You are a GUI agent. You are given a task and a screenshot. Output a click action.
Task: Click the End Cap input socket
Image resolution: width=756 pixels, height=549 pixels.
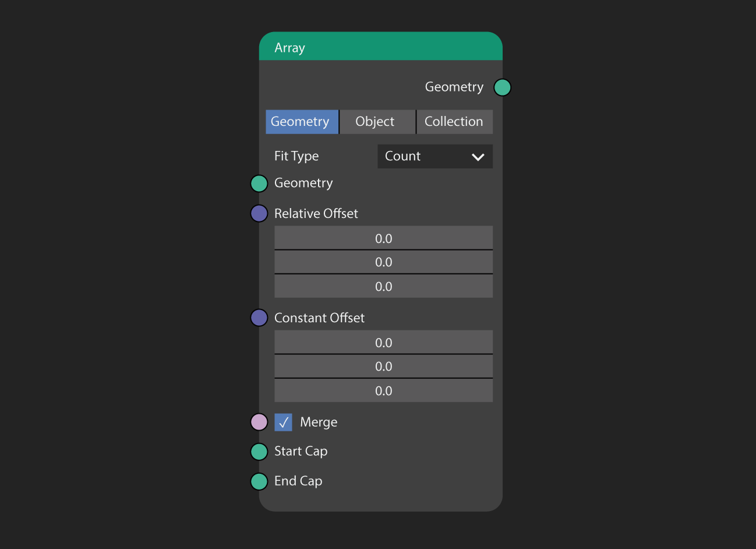(259, 481)
